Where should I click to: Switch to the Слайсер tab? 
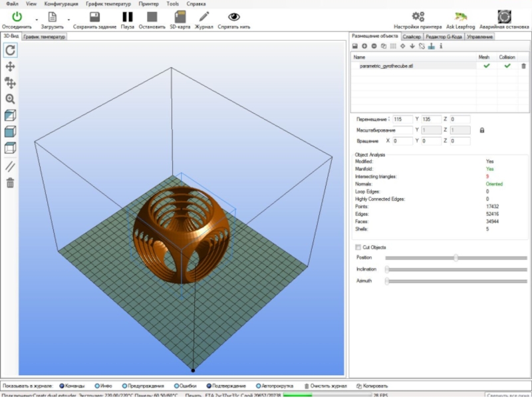(412, 37)
